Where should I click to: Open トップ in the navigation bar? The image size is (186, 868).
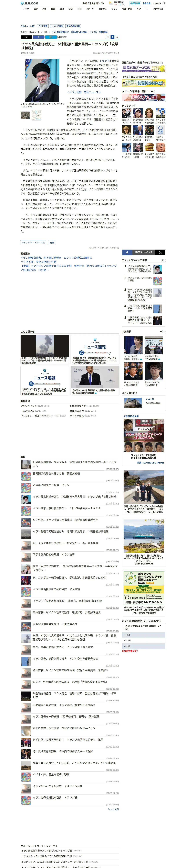point(26,9)
